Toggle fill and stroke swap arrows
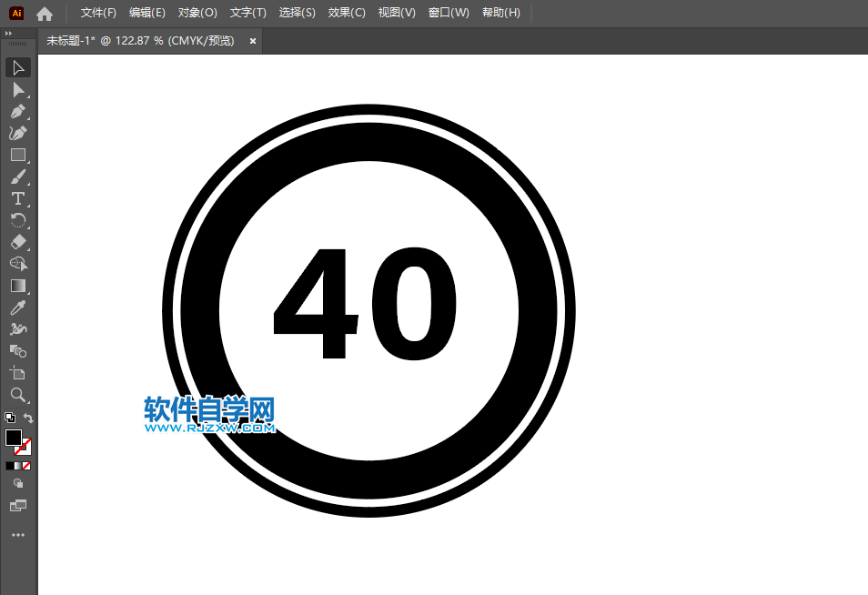 click(x=28, y=415)
